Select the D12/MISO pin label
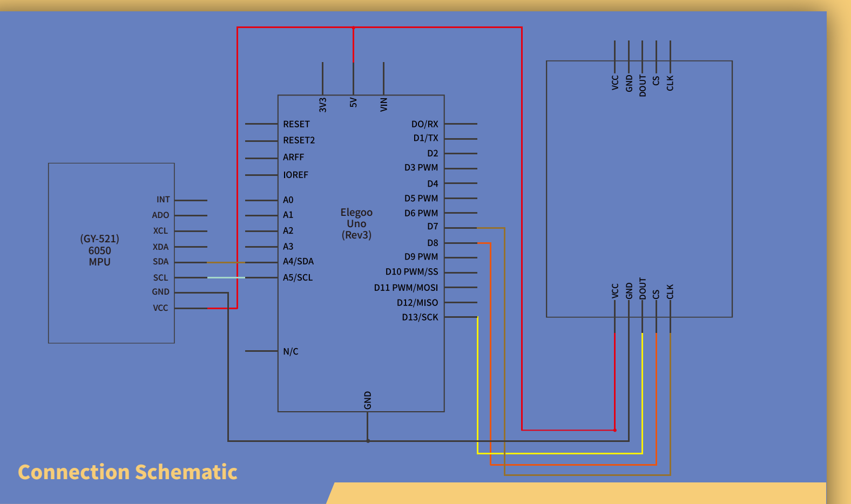This screenshot has width=851, height=504. click(x=417, y=303)
